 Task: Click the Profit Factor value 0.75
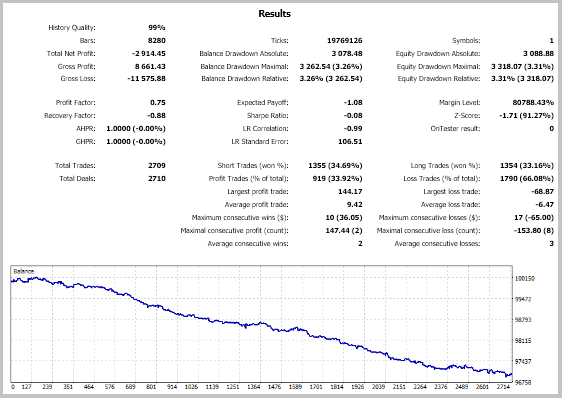(158, 103)
